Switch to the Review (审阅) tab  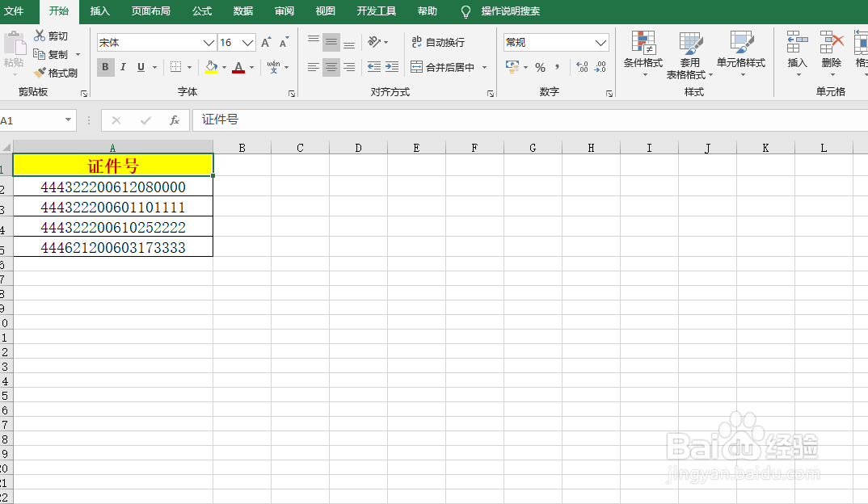[x=284, y=11]
